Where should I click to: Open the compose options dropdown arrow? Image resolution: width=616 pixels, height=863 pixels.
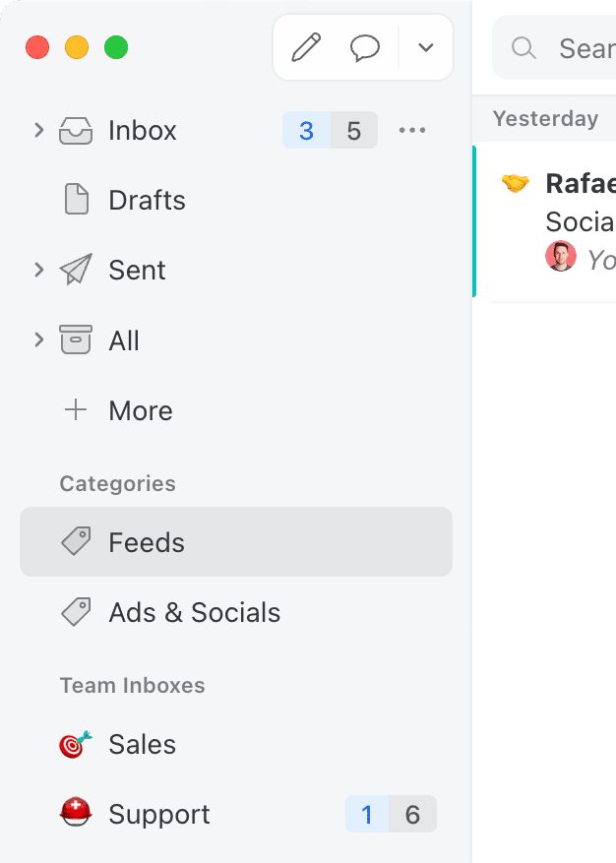click(x=426, y=47)
